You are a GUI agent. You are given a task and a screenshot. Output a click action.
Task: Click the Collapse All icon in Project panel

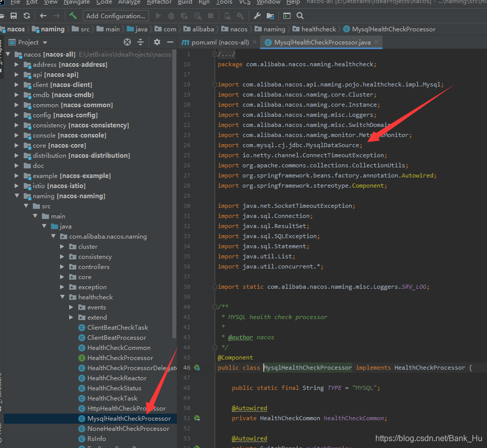[x=140, y=42]
